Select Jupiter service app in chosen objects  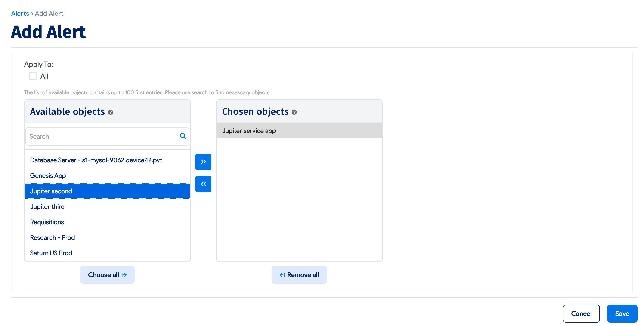(249, 131)
